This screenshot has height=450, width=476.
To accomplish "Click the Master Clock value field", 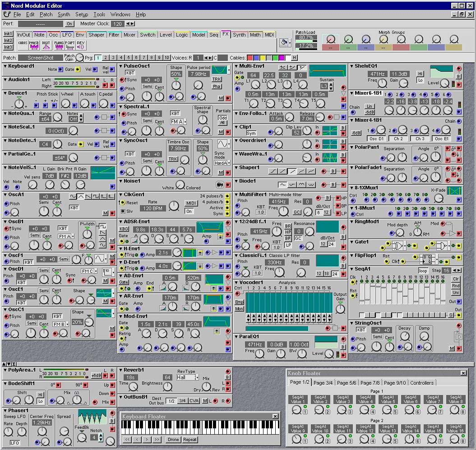I will (118, 23).
